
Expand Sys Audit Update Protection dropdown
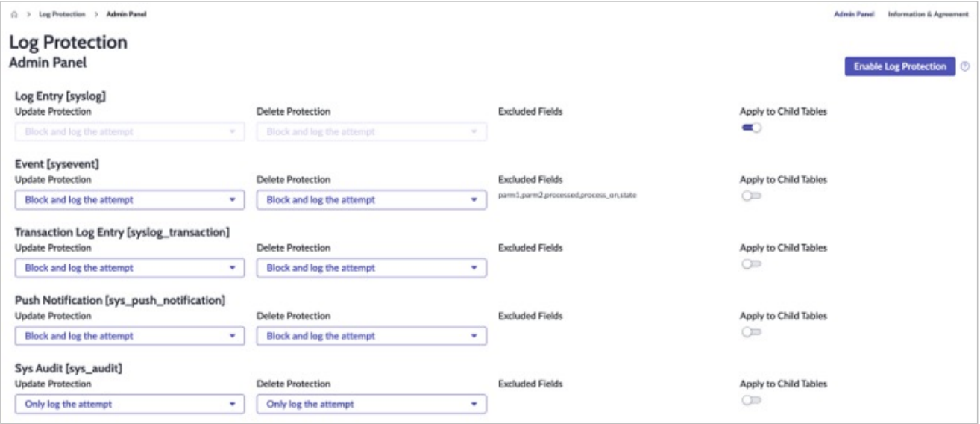click(130, 405)
